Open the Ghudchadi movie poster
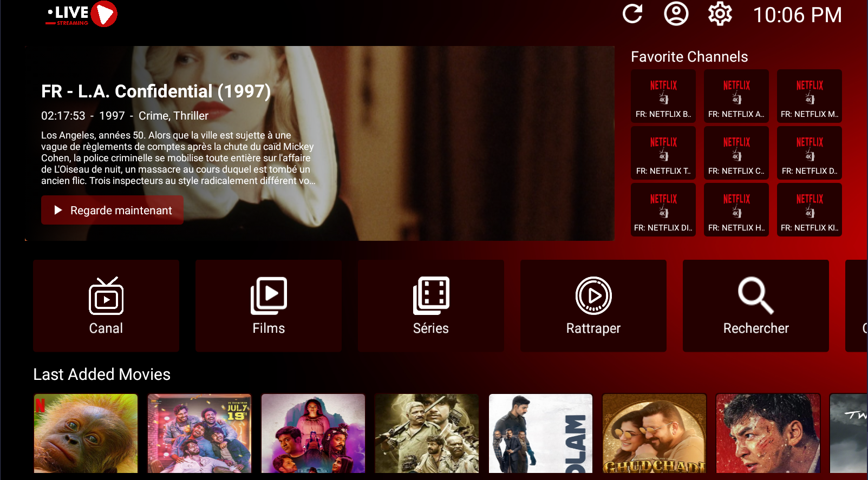 655,433
